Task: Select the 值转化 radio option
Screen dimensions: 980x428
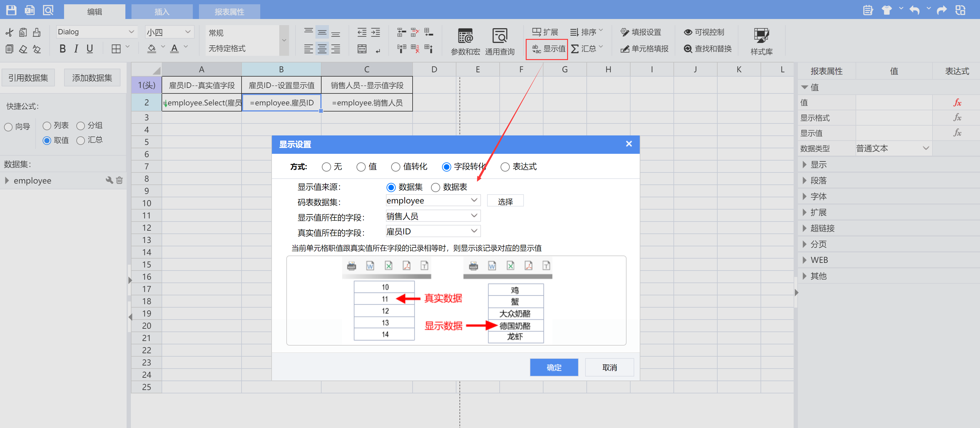Action: point(396,167)
